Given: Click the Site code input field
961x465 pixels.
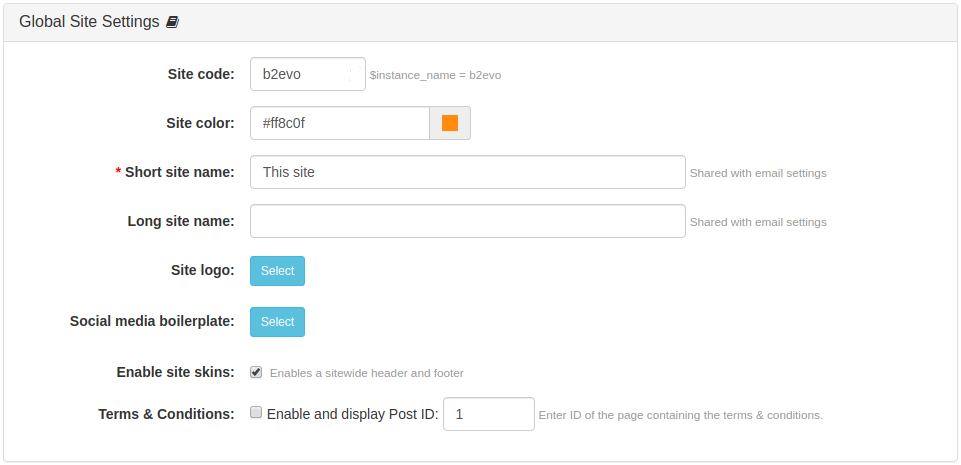Looking at the screenshot, I should 308,74.
